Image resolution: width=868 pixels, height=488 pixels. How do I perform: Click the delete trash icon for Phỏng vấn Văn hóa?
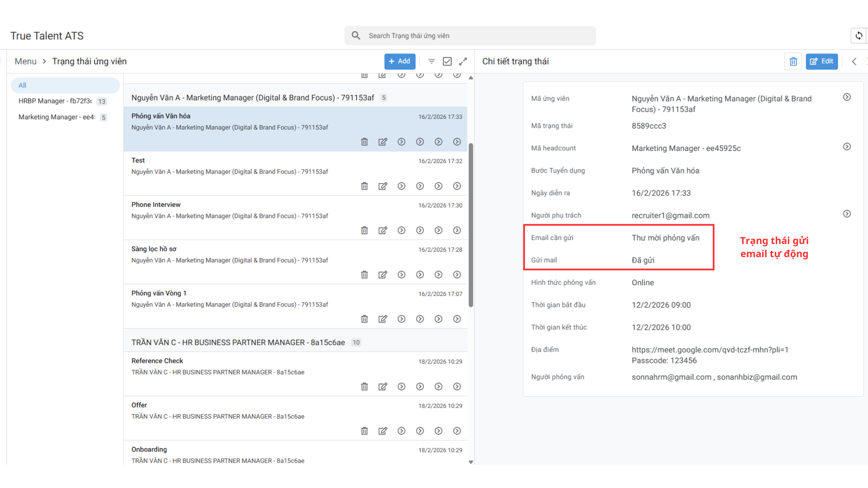[364, 141]
